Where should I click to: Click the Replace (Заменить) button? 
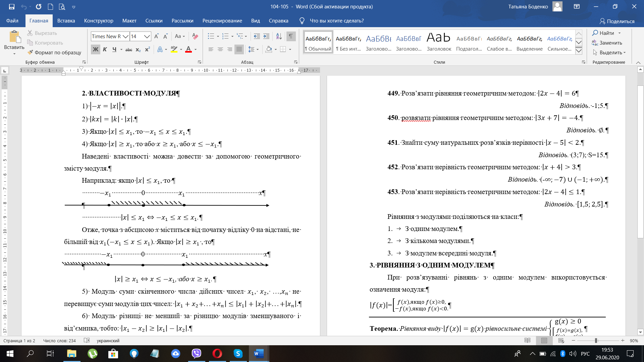(x=607, y=43)
